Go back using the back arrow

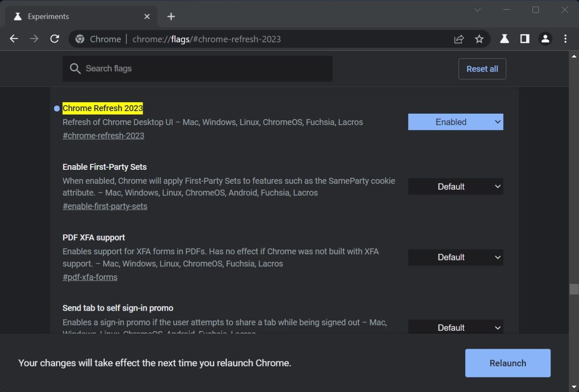pos(14,39)
